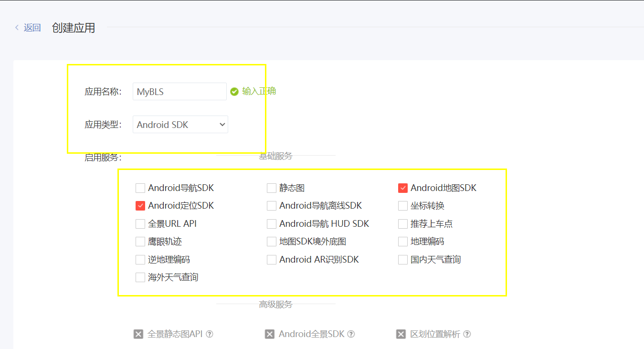Enable 坐标转换 service
This screenshot has width=644, height=349.
(x=402, y=205)
